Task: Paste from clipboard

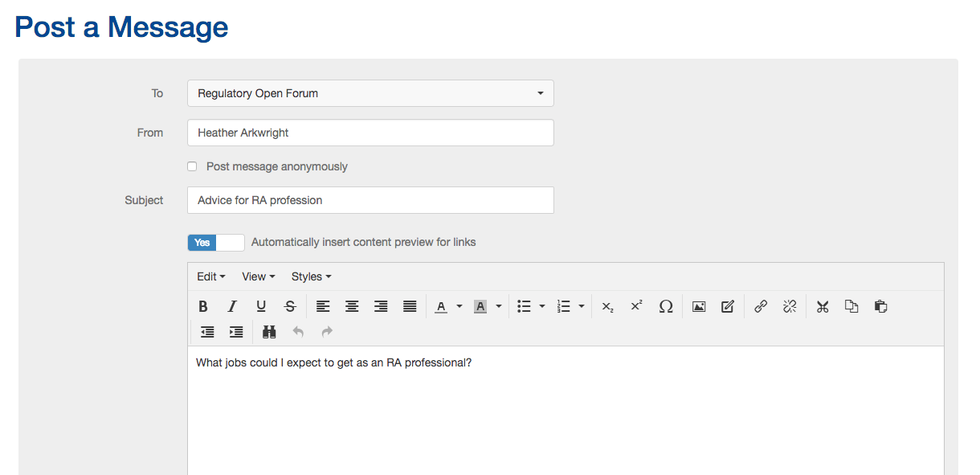Action: pos(880,306)
